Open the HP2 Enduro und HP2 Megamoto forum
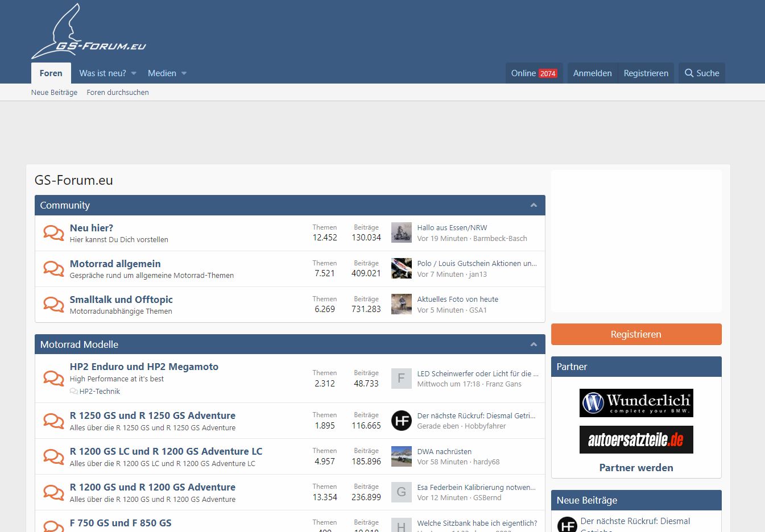765x532 pixels. 144,367
